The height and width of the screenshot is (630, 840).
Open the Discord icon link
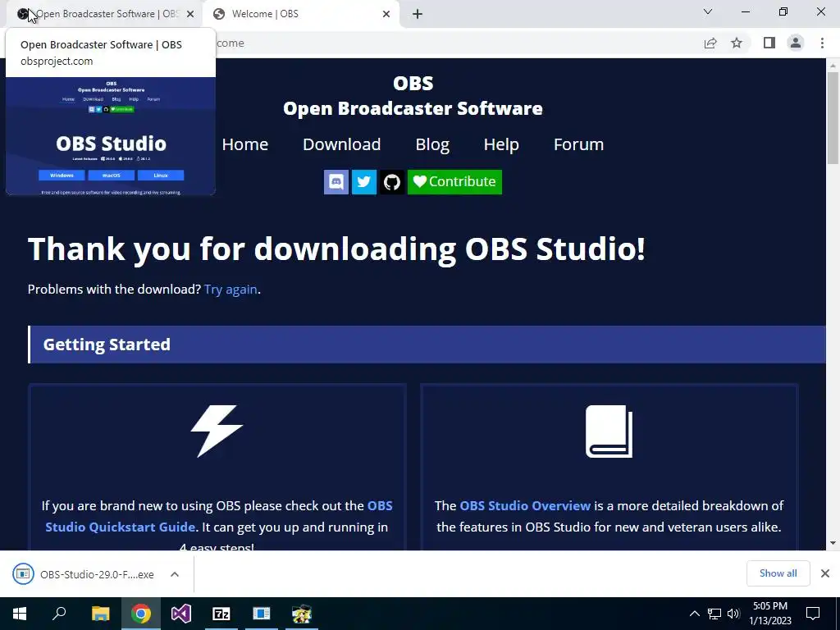pyautogui.click(x=336, y=181)
